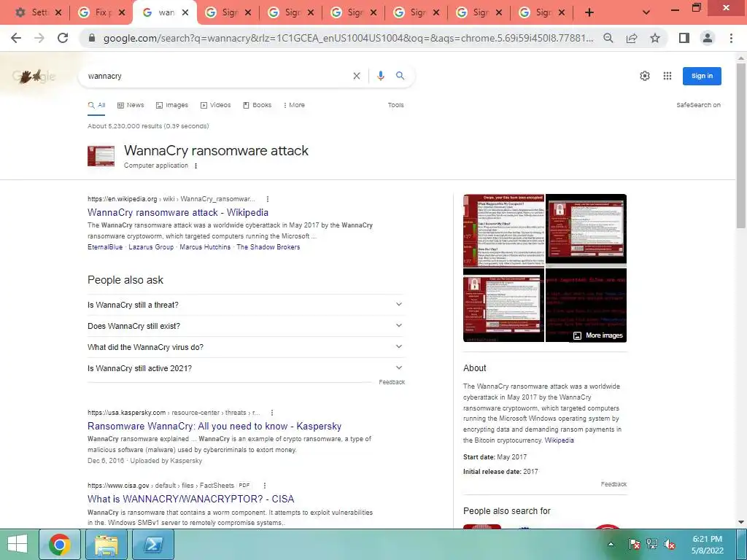Viewport: 747px width, 560px height.
Task: Switch to the Images search tab
Action: tap(172, 105)
